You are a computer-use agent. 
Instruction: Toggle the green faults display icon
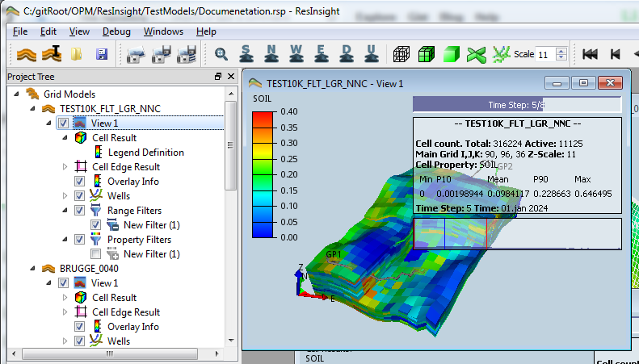pyautogui.click(x=477, y=54)
